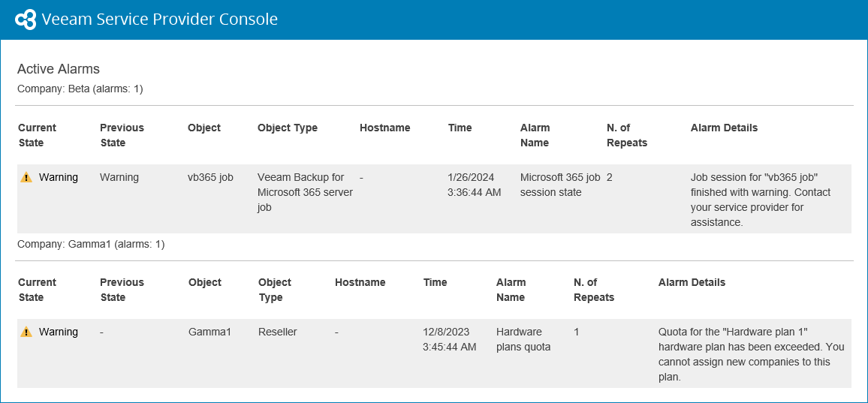Click the 12/8/2023 3:45:44 AM time cell
868x403 pixels.
pos(450,339)
